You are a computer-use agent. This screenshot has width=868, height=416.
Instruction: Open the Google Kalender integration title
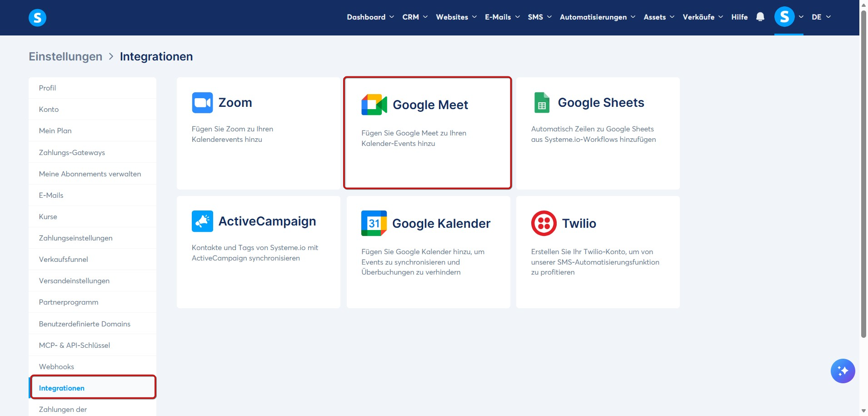coord(441,223)
